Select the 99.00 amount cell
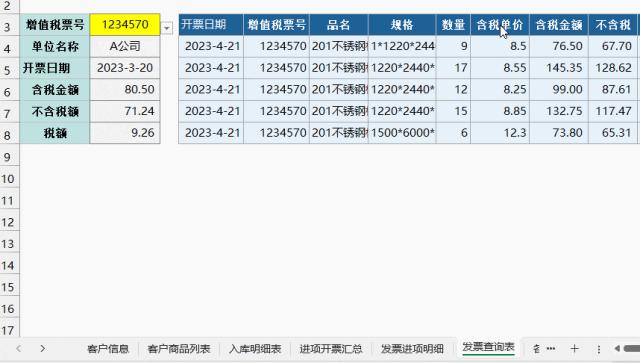 559,89
